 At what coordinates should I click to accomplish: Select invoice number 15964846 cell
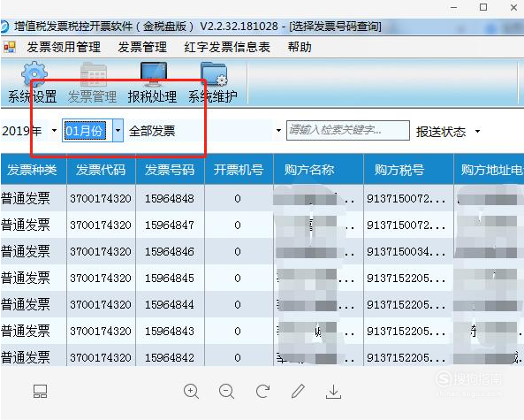pyautogui.click(x=170, y=251)
